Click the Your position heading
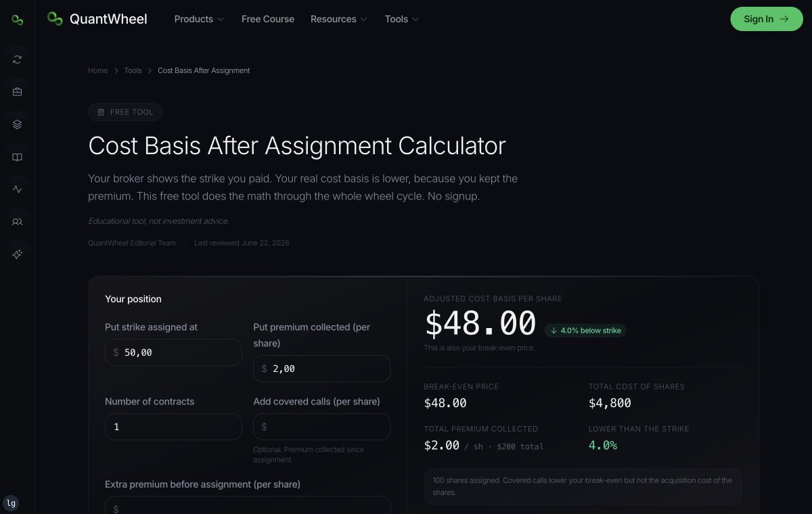 click(133, 299)
